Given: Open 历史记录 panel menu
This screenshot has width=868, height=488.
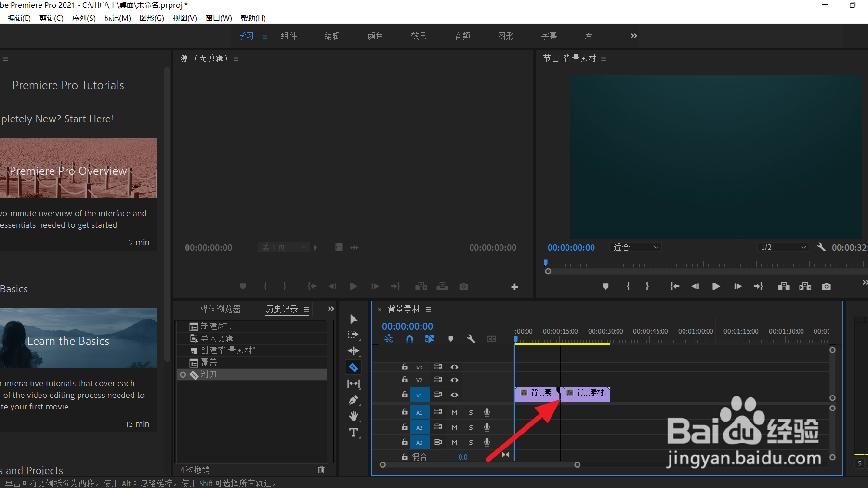Looking at the screenshot, I should (x=306, y=309).
